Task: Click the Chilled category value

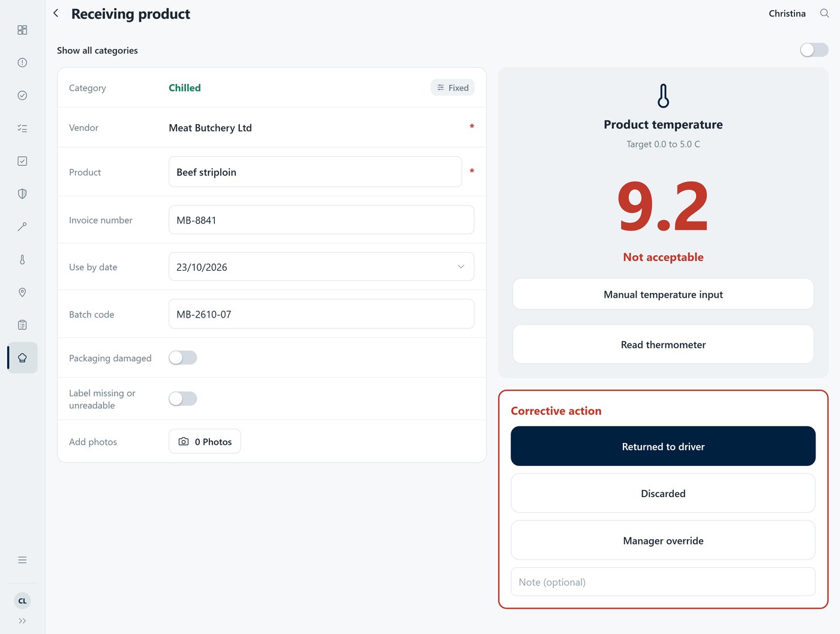Action: (x=185, y=88)
